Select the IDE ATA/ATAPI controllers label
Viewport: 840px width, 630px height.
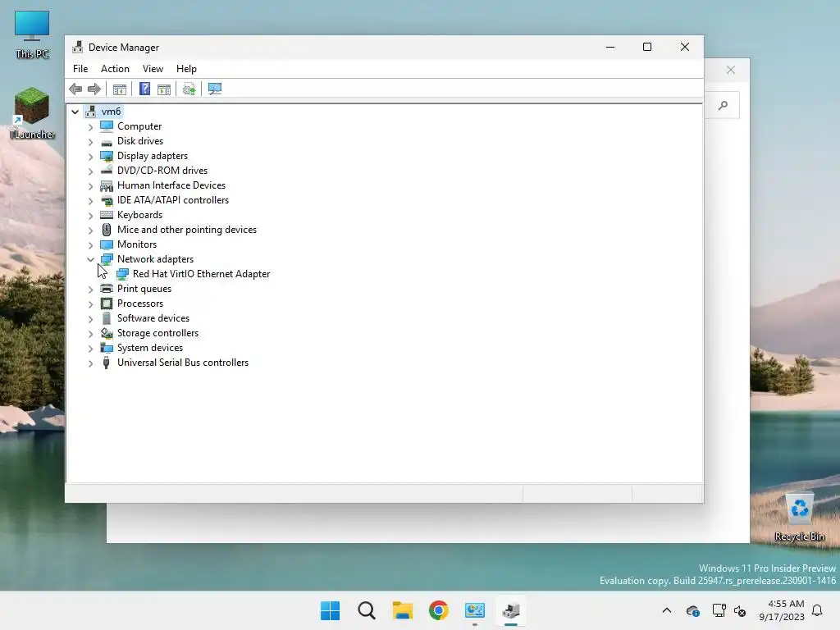[x=173, y=200]
